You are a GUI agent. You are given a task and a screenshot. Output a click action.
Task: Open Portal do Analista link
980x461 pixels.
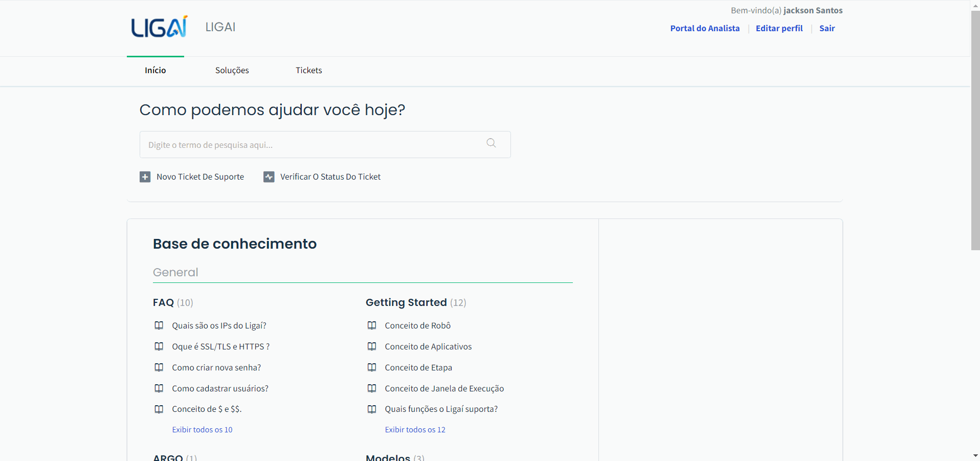tap(705, 28)
